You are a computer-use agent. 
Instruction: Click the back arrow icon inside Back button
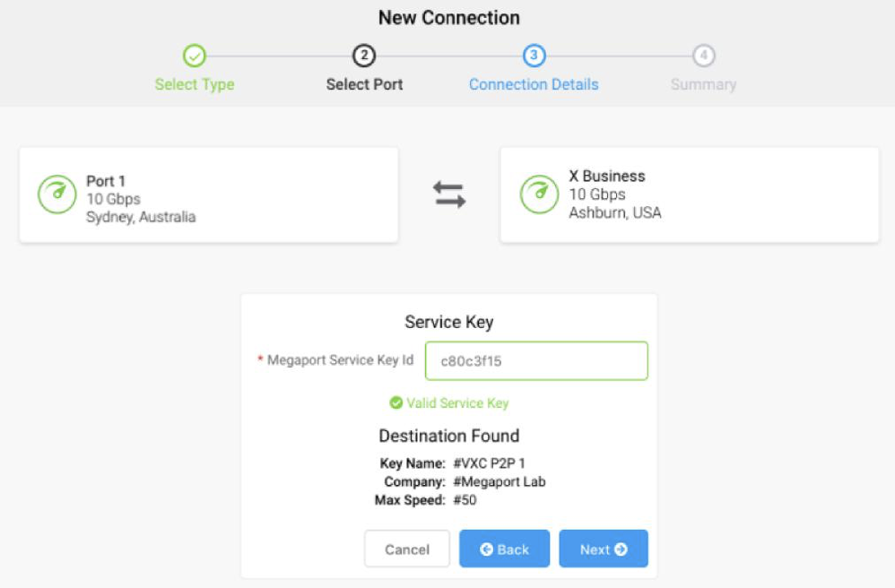(x=485, y=549)
